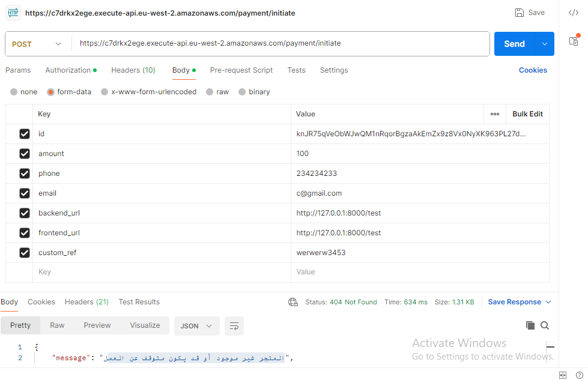588x380 pixels.
Task: Open the Cookies link
Action: 533,70
